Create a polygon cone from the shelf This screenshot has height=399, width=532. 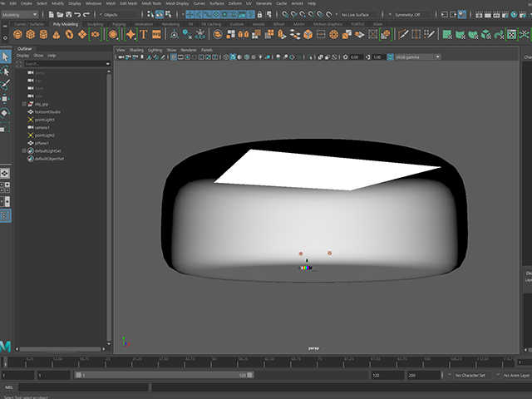point(57,34)
